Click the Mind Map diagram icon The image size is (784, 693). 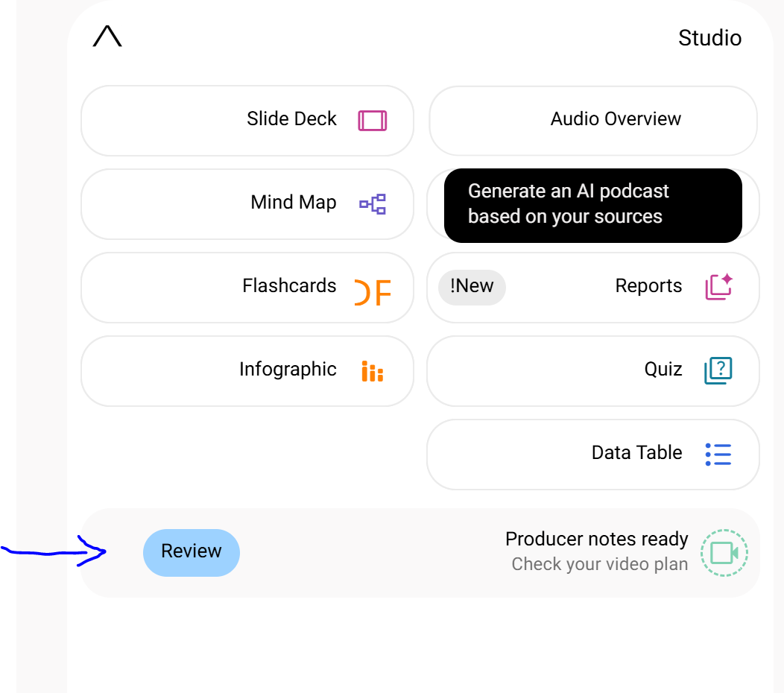tap(373, 204)
